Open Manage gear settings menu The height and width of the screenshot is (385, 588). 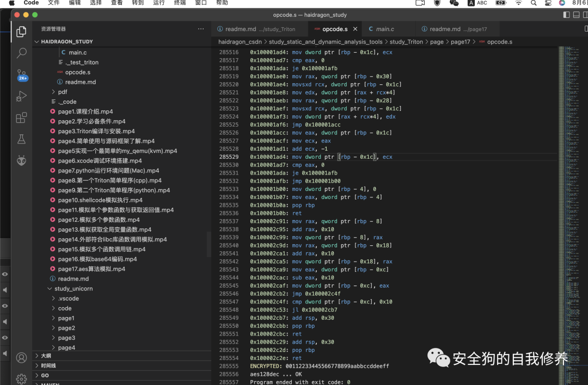point(21,378)
